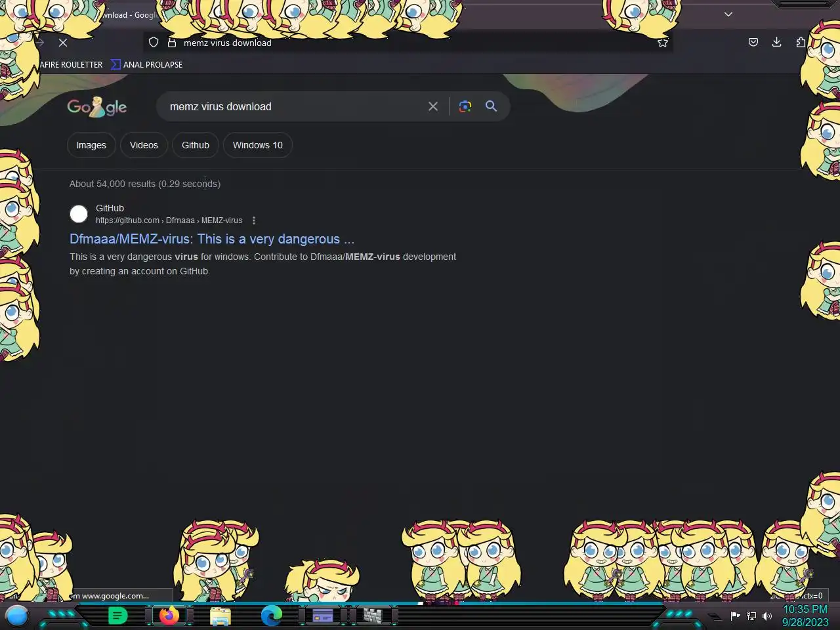This screenshot has width=840, height=630.
Task: Click the GitHub result favicon
Action: 79,214
